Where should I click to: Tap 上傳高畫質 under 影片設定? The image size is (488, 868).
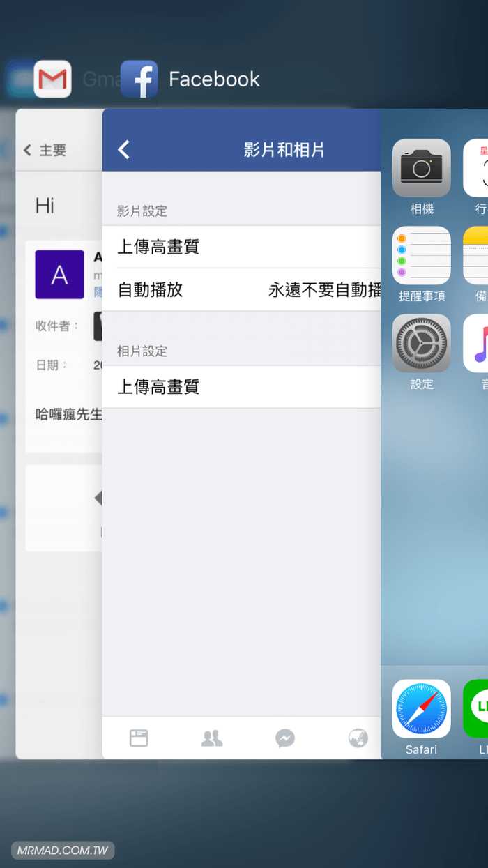pos(241,247)
